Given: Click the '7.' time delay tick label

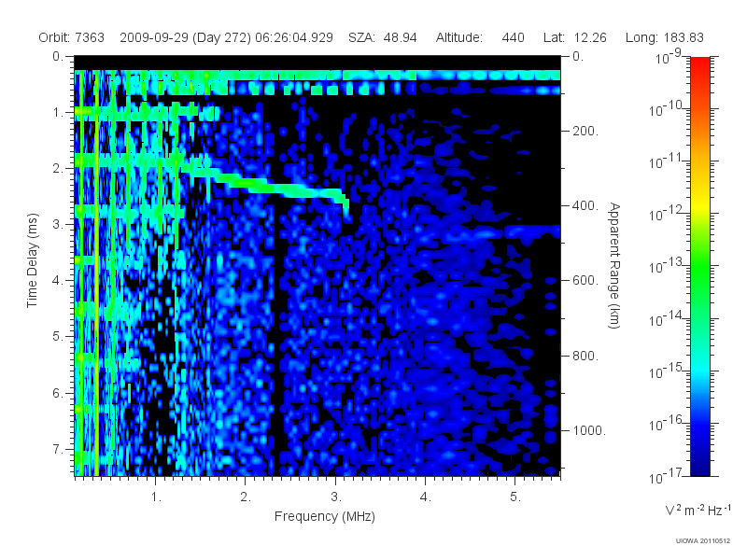Looking at the screenshot, I should coord(58,449).
